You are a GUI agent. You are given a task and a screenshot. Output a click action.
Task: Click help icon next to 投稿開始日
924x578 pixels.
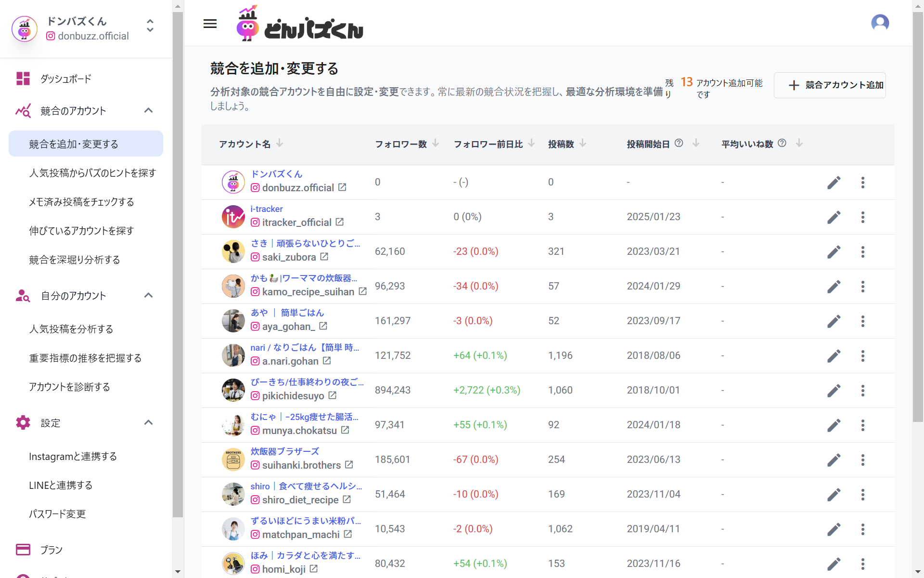[x=679, y=143]
